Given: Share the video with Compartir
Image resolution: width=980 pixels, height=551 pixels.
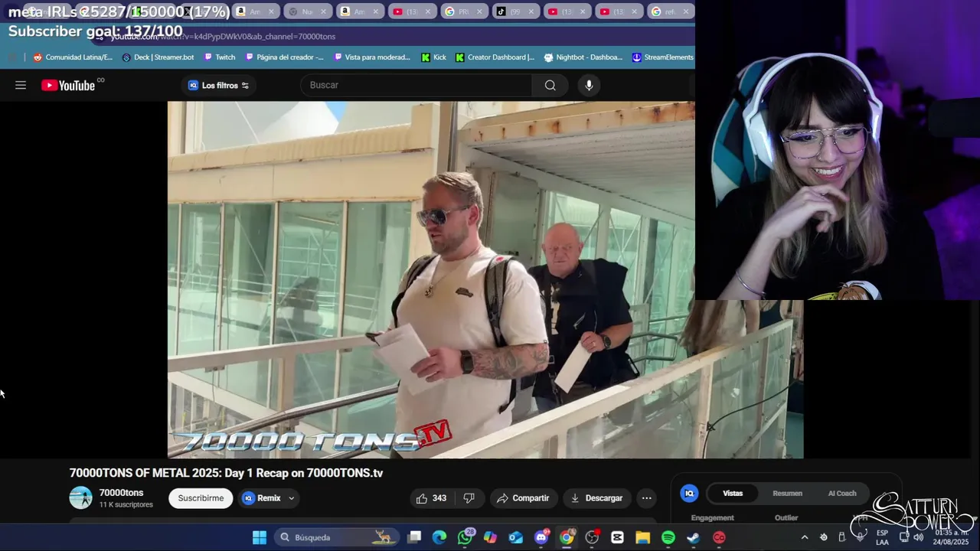Looking at the screenshot, I should click(523, 498).
